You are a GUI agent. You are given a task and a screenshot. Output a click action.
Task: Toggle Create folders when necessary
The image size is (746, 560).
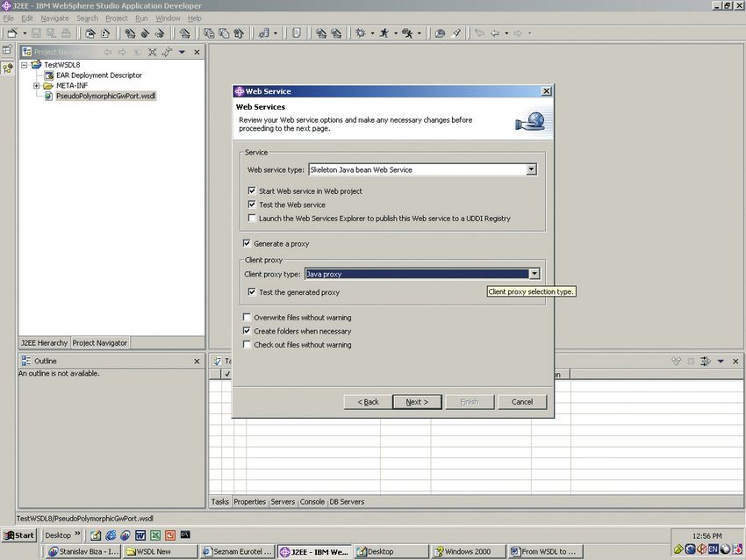coord(247,331)
